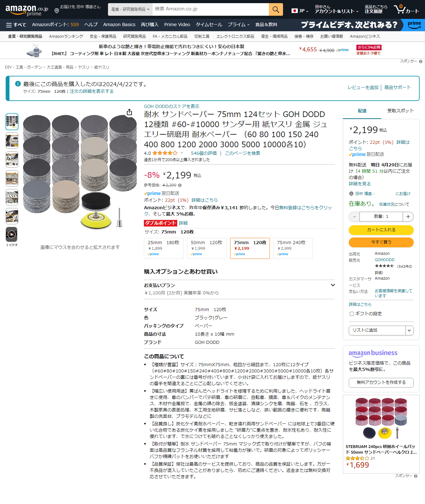Switch to the 受取スポット tab

coord(400,111)
